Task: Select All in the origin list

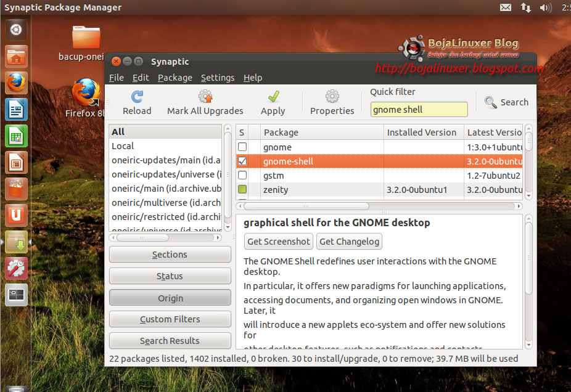Action: [165, 132]
